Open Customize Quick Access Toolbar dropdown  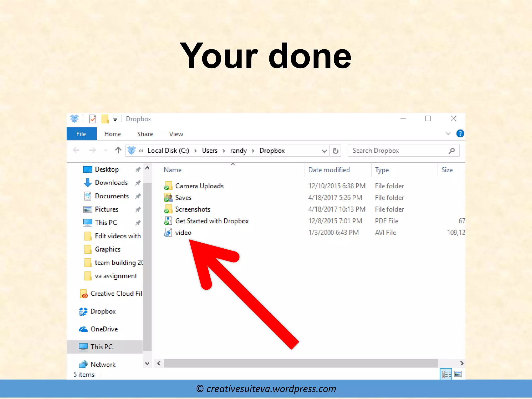[x=115, y=119]
